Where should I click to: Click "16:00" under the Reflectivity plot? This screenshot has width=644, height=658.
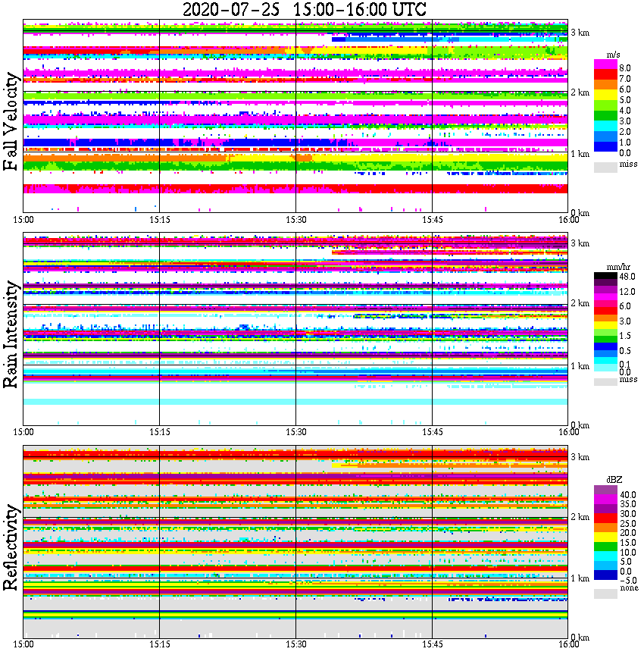(x=569, y=644)
